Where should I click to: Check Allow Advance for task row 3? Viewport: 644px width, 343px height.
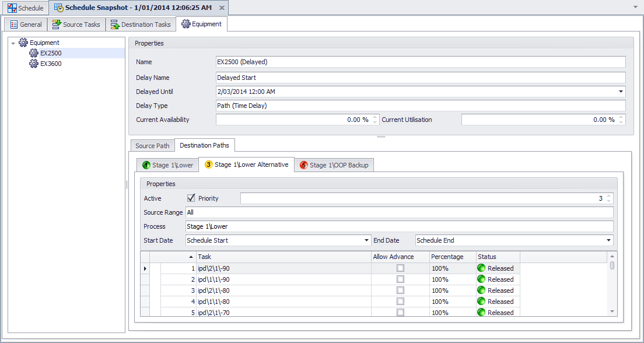[400, 290]
